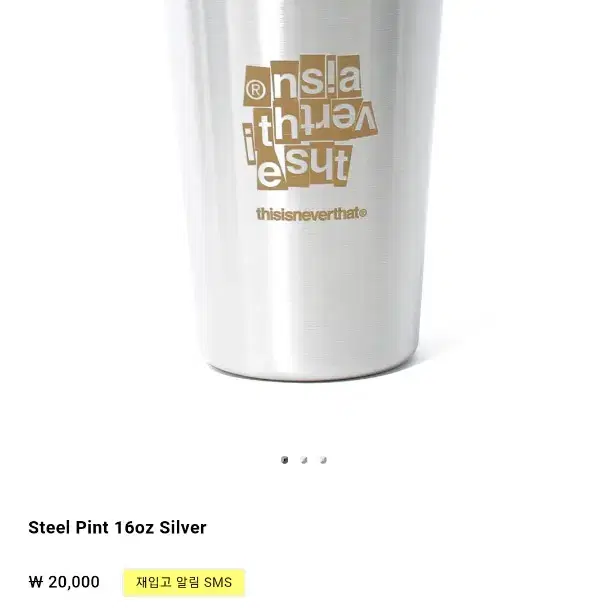Select the first carousel dot indicator

(x=285, y=460)
